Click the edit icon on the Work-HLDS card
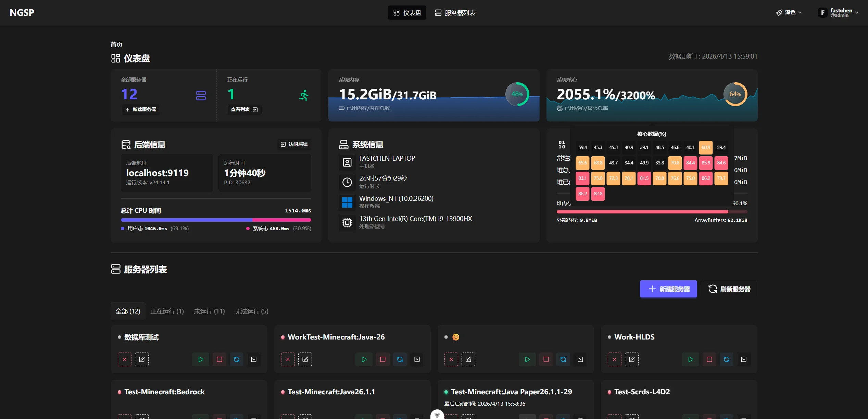 click(x=632, y=359)
